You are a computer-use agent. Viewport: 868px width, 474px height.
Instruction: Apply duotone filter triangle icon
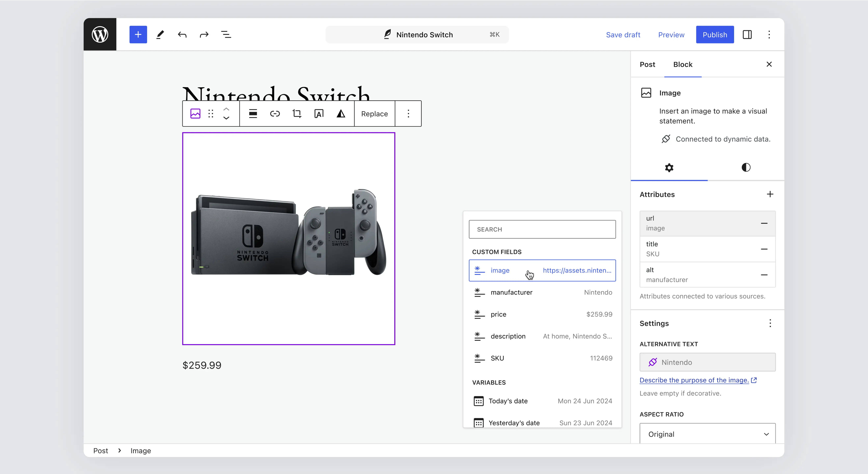click(341, 114)
